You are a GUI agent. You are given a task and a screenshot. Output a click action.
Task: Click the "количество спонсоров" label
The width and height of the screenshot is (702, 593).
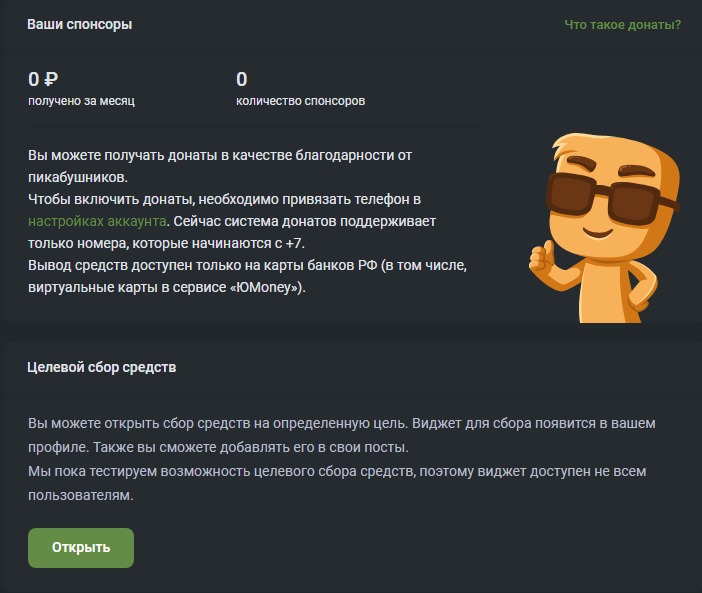click(x=300, y=101)
